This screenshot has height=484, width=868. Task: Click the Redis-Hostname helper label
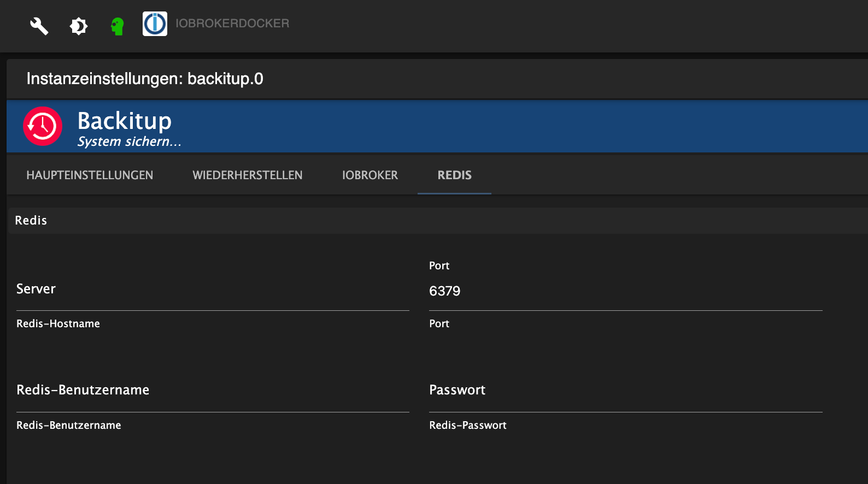coord(58,323)
